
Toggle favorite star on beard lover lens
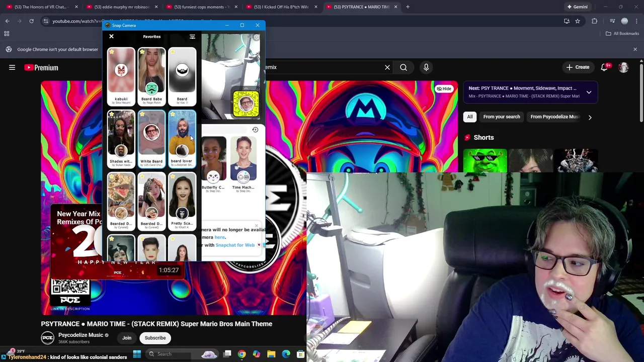[x=173, y=115]
